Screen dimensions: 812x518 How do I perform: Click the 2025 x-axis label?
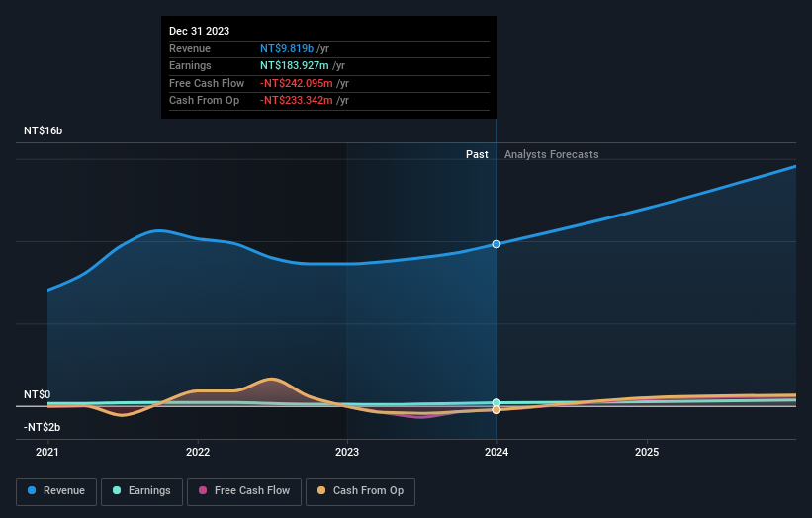pos(647,452)
